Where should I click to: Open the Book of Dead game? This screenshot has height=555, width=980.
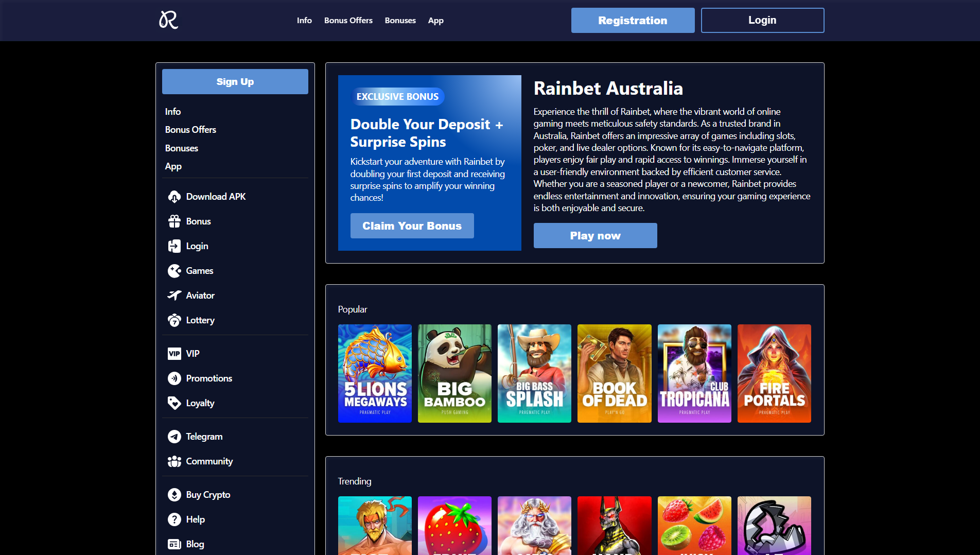click(615, 373)
